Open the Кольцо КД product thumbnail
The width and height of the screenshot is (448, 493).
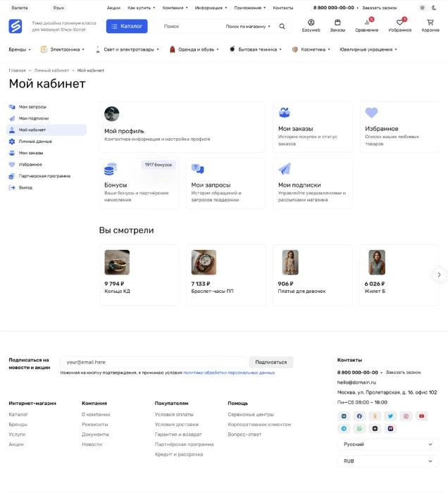tap(117, 262)
